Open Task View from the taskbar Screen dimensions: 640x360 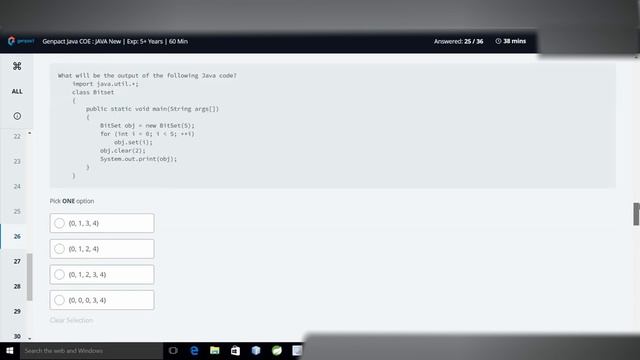[173, 351]
